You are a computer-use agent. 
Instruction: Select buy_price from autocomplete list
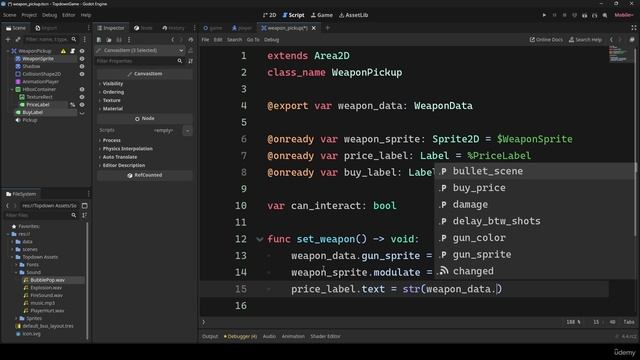point(535,188)
